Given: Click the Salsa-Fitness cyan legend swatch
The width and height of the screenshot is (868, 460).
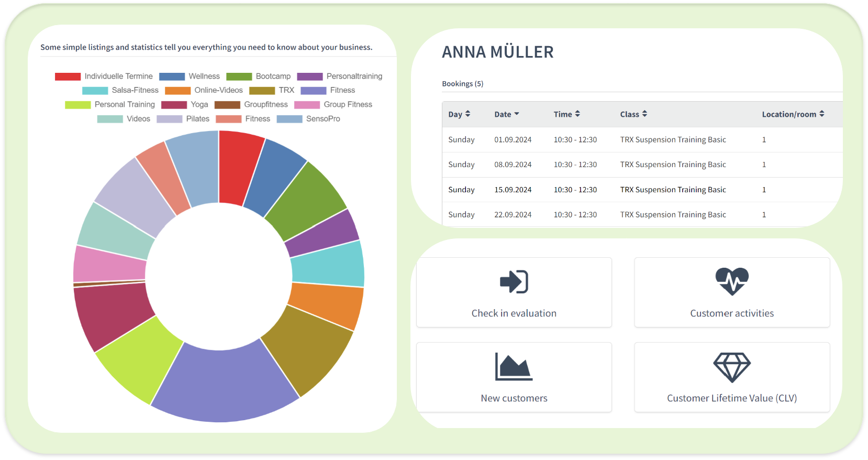Looking at the screenshot, I should (95, 91).
